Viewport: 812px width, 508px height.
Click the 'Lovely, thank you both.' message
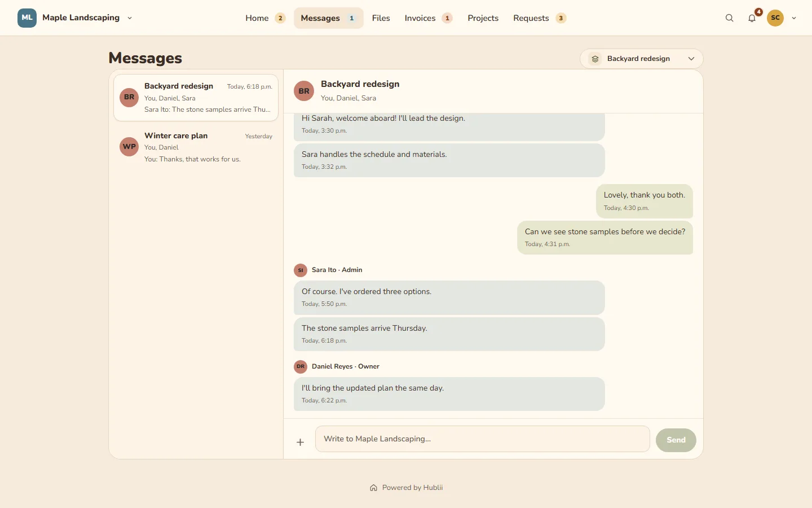[645, 201]
